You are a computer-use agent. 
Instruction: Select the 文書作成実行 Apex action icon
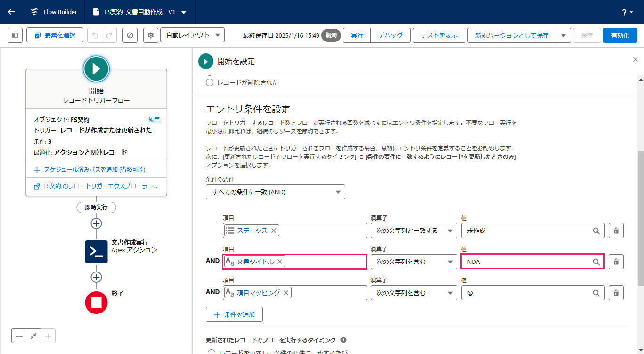pyautogui.click(x=96, y=252)
